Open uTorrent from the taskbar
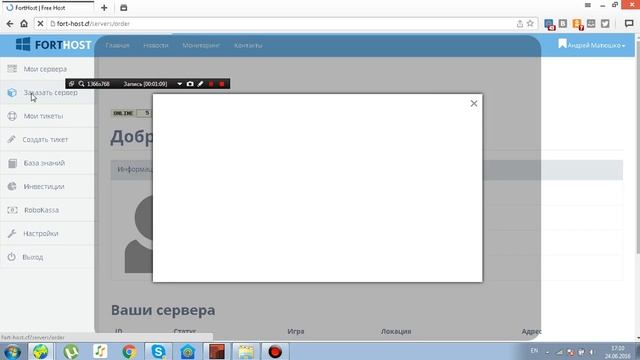The width and height of the screenshot is (640, 360). tap(71, 351)
